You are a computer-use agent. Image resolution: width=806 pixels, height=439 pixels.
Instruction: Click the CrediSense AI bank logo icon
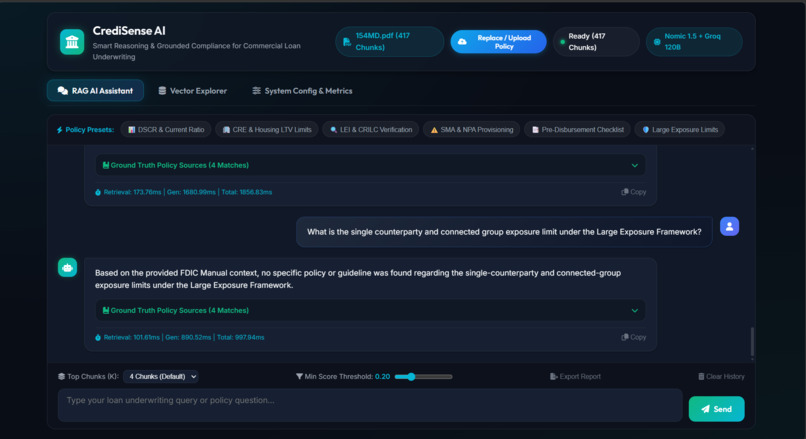pyautogui.click(x=72, y=42)
